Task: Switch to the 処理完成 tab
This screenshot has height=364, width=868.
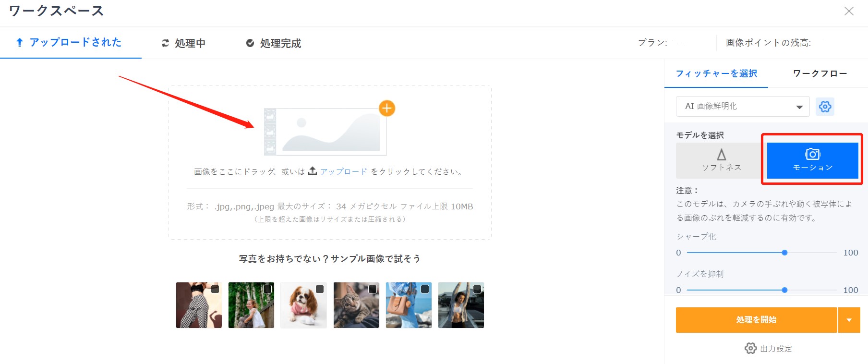Action: click(274, 43)
